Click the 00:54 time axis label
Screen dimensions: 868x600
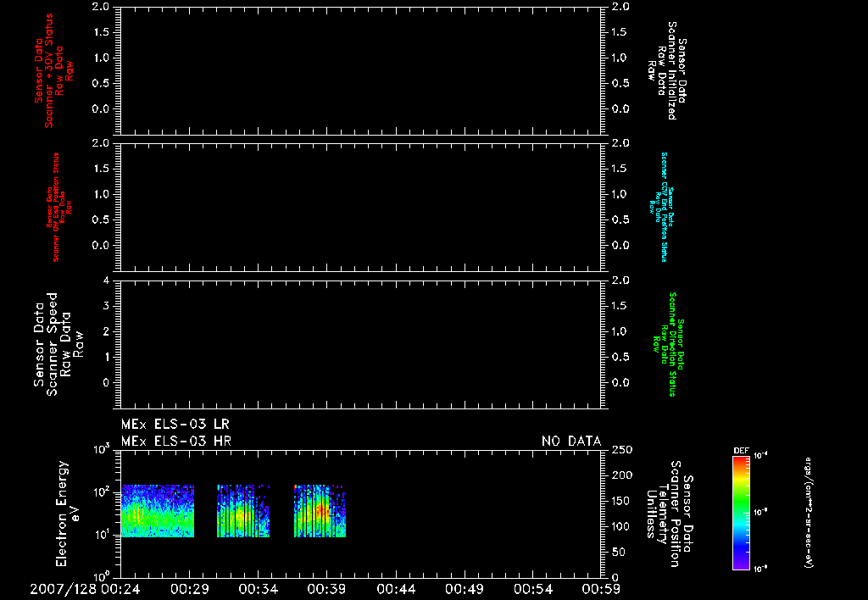coord(533,590)
